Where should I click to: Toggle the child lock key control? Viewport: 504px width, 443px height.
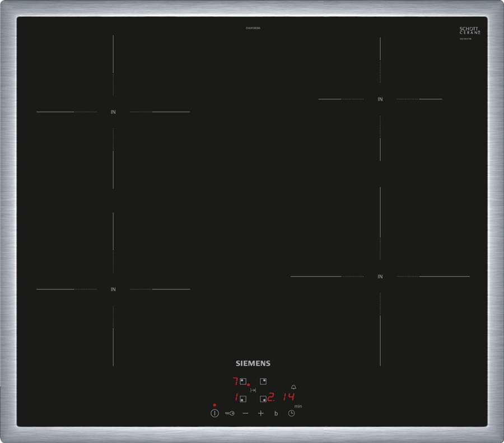[x=229, y=413]
